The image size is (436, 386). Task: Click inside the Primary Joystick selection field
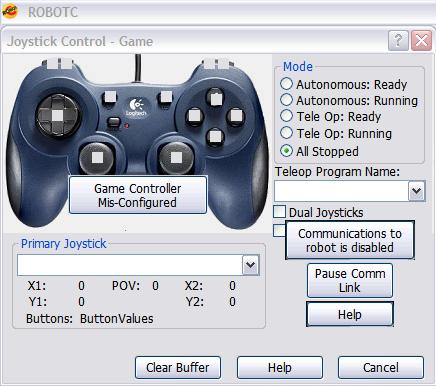(x=130, y=265)
